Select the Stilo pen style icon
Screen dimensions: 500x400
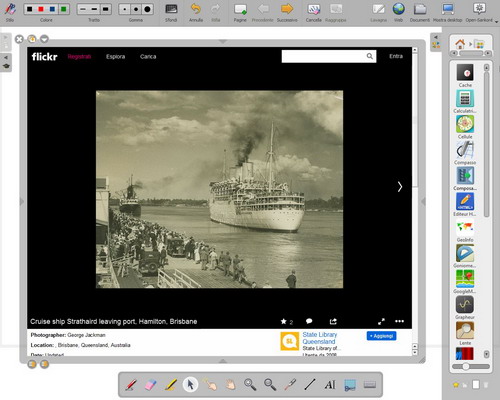(10, 9)
